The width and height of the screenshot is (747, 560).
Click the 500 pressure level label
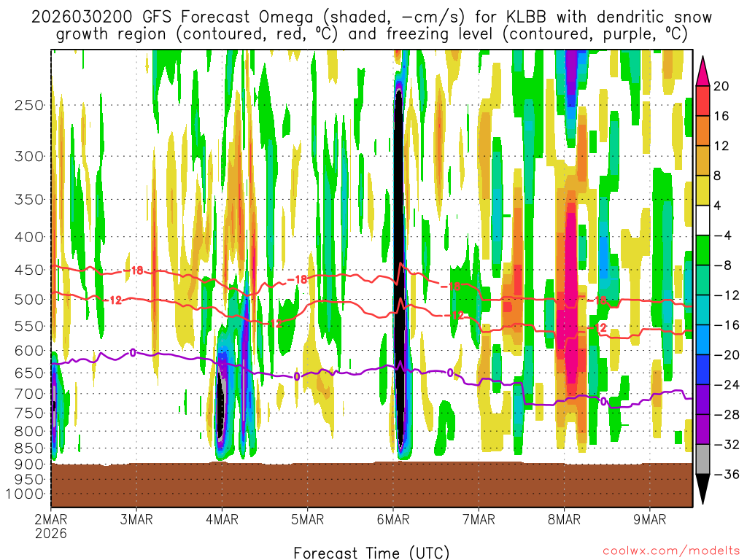[x=29, y=300]
